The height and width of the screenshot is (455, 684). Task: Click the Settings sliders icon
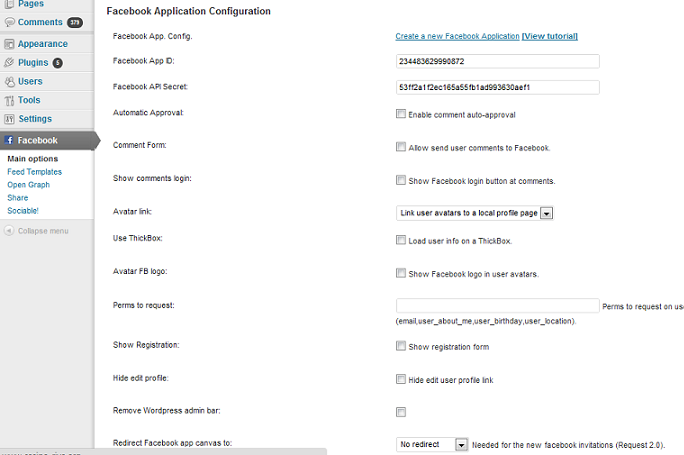[9, 119]
